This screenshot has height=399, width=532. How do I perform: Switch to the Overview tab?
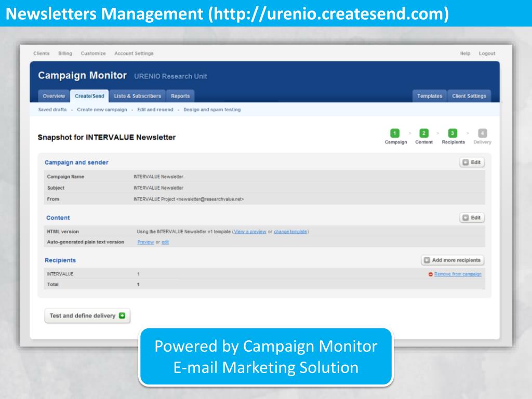54,96
